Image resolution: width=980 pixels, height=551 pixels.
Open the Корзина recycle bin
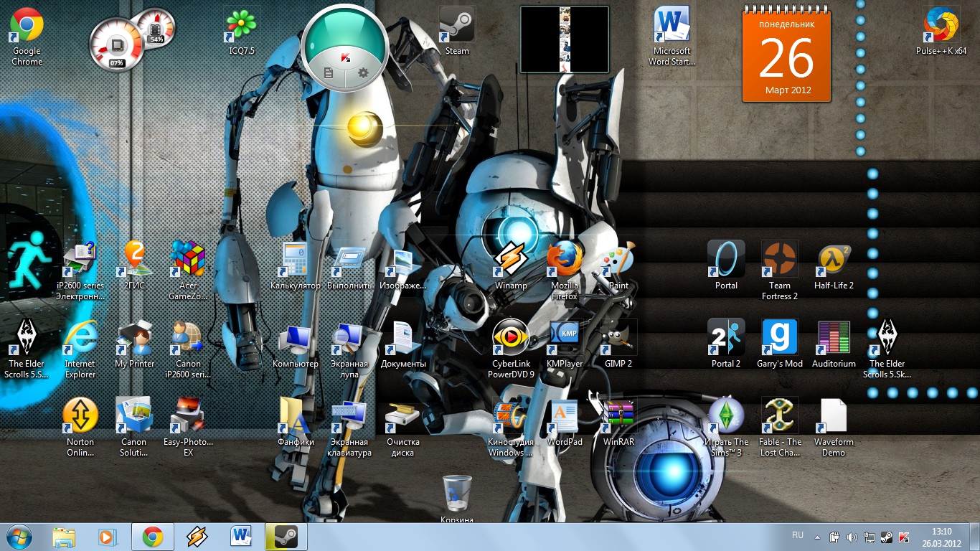point(457,499)
